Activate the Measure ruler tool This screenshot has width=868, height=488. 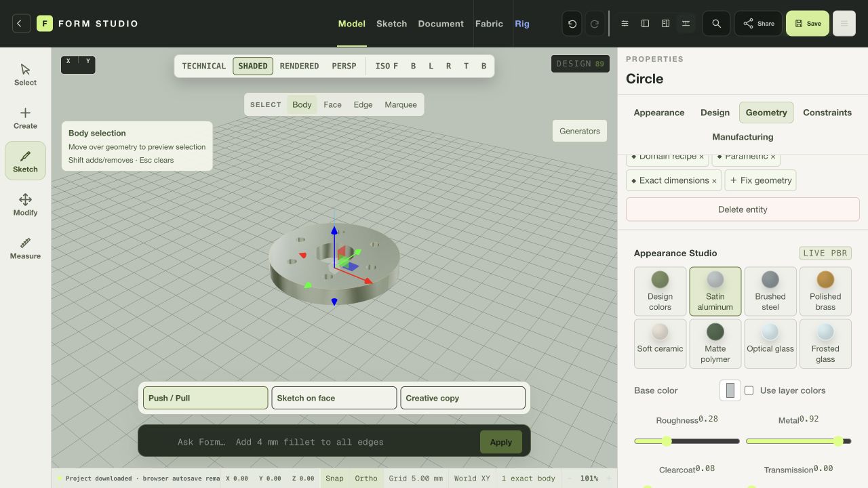click(x=25, y=248)
